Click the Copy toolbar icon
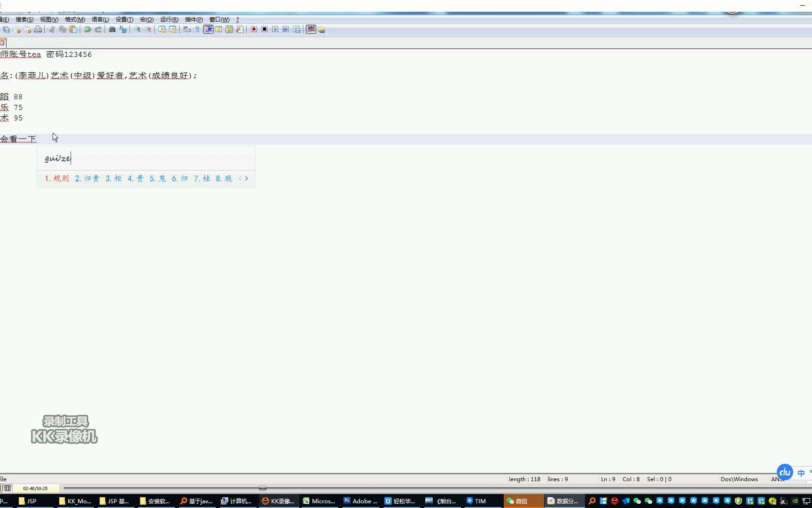This screenshot has width=812, height=508. [62, 30]
